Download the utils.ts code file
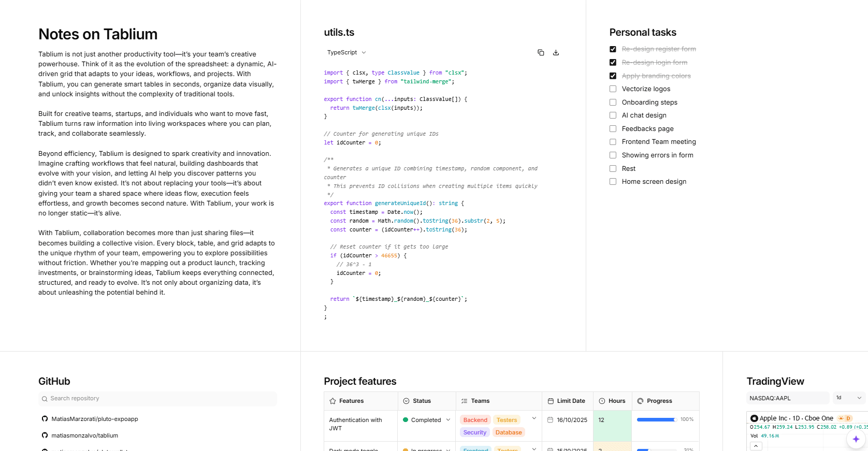Screen dimensions: 868x451 point(556,52)
